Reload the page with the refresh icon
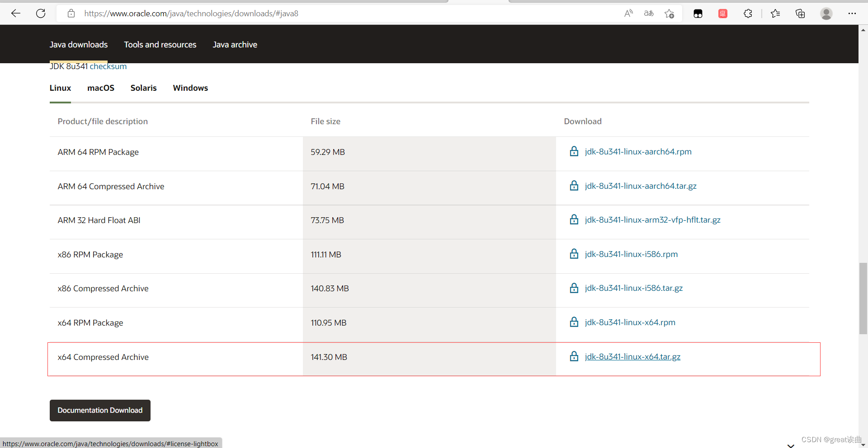Screen dimensions: 868x448 click(x=41, y=14)
